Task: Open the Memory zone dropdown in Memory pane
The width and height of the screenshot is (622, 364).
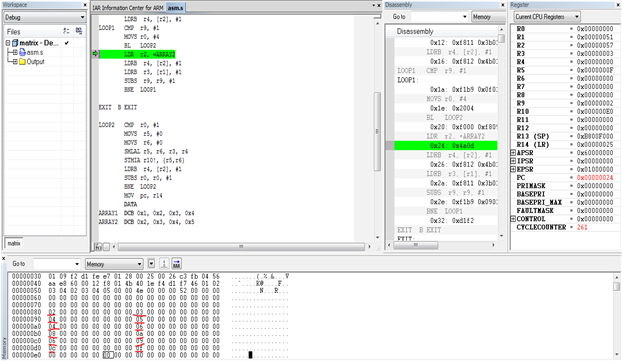Action: 139,264
